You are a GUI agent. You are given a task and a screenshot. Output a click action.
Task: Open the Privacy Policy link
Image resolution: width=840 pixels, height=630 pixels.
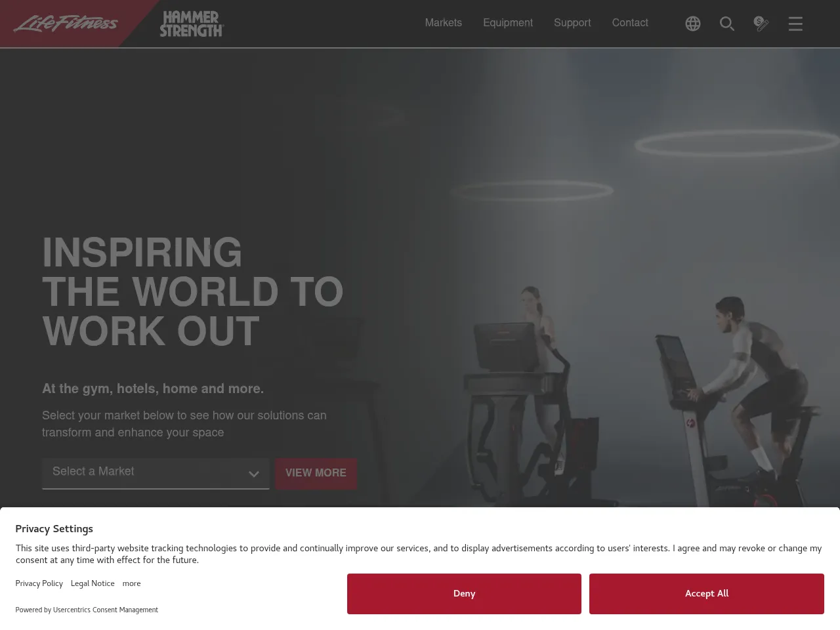[39, 583]
